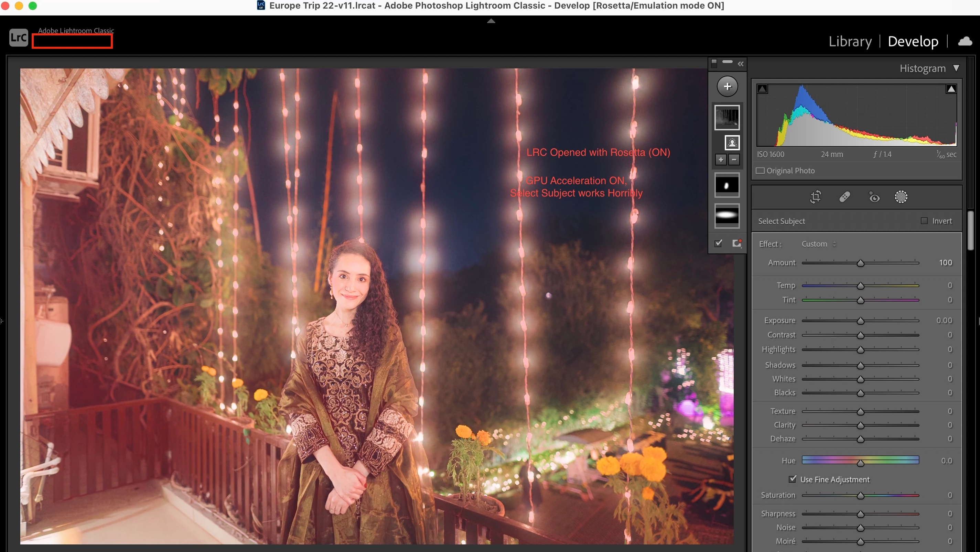Open the mask overlay options icon
This screenshot has width=980, height=552.
tap(736, 243)
